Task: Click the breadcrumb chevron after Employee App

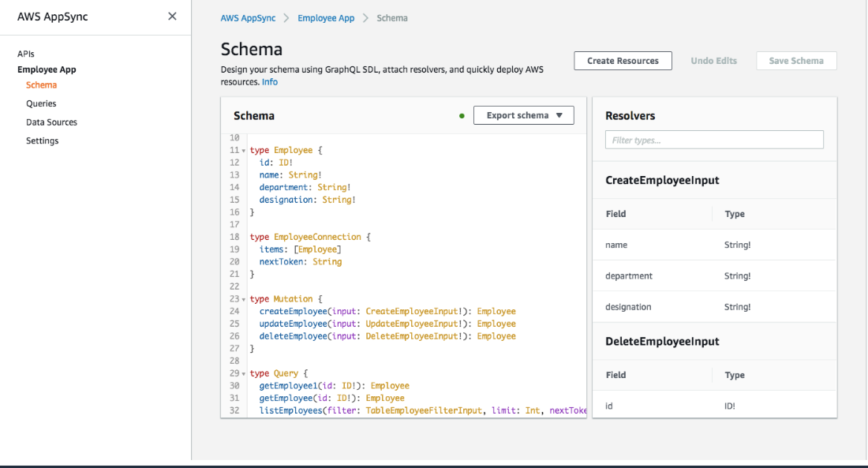Action: (x=365, y=17)
